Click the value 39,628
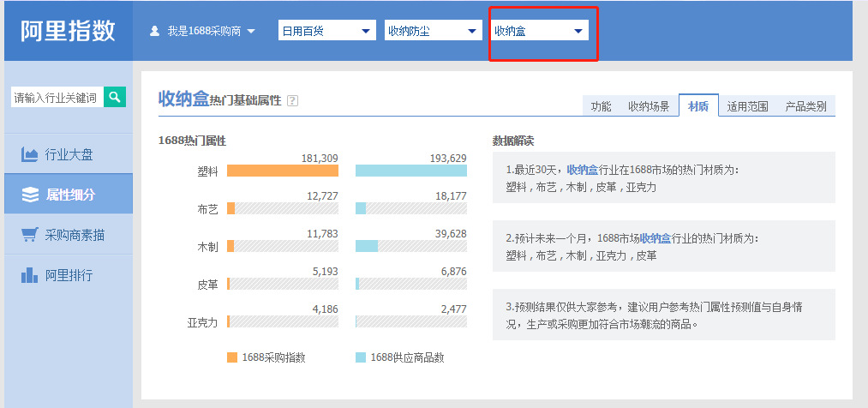Screen dimensions: 868x408 (451, 234)
